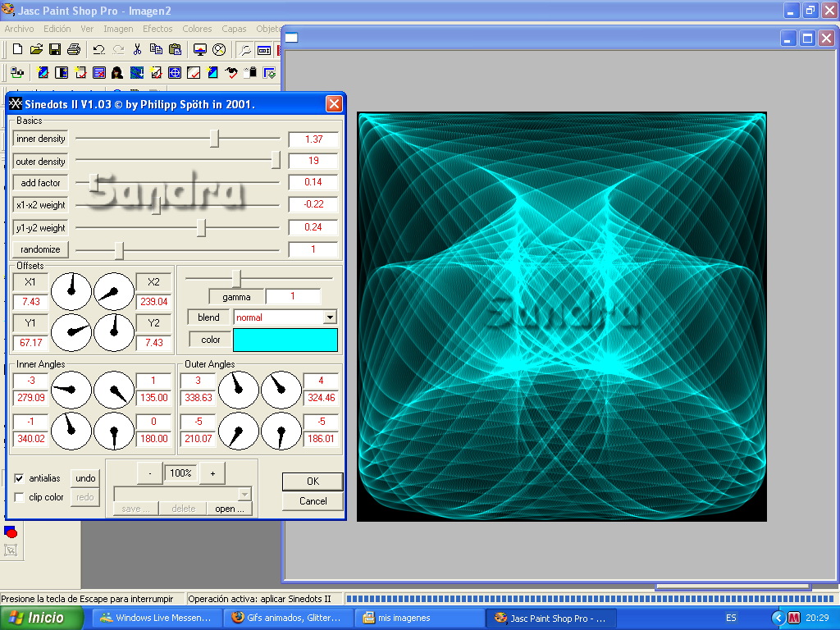Copy using the two-pages toolbar icon
840x630 pixels.
click(156, 50)
